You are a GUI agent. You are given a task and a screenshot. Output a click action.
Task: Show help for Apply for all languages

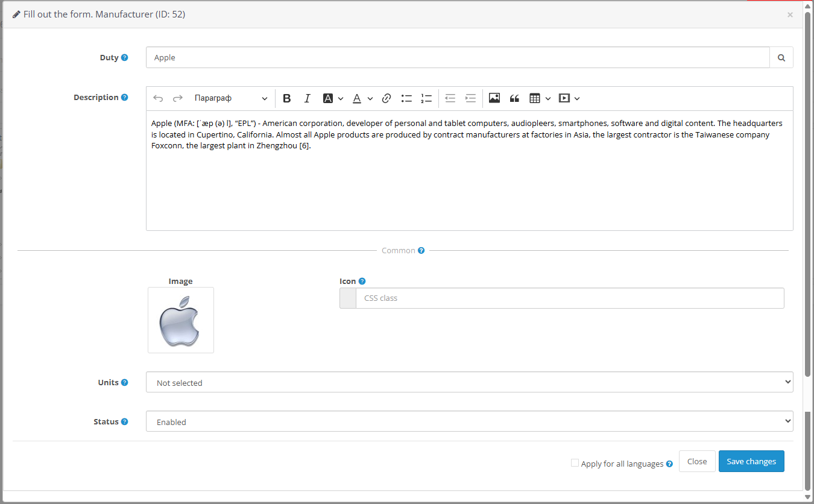[669, 464]
